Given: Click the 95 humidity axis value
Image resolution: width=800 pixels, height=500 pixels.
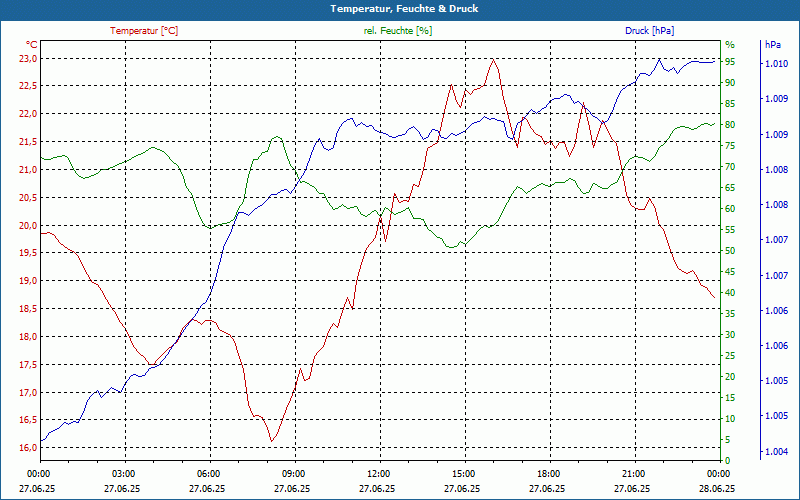Looking at the screenshot, I should click(730, 62).
